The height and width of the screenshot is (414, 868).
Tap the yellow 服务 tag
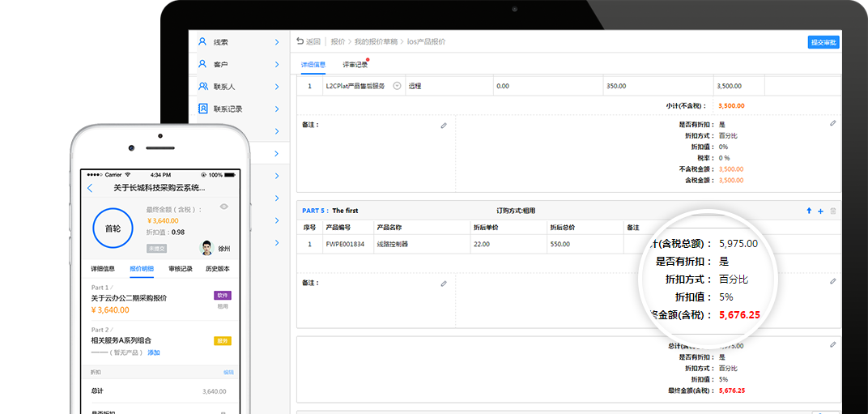223,341
